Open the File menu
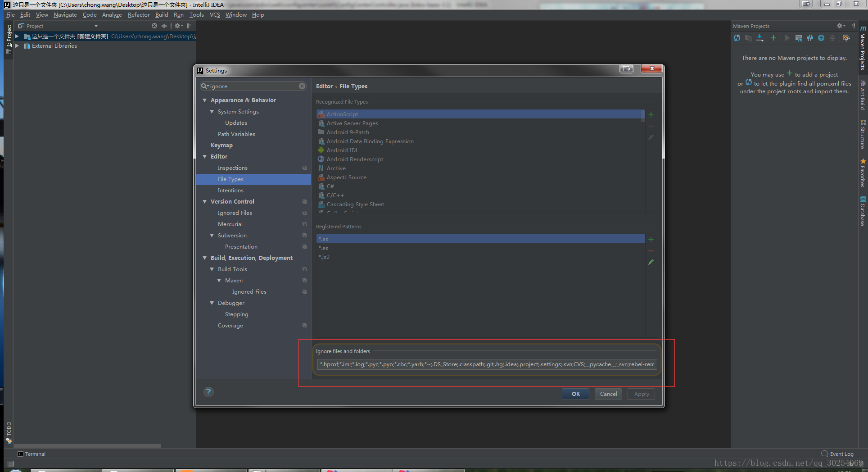 10,14
